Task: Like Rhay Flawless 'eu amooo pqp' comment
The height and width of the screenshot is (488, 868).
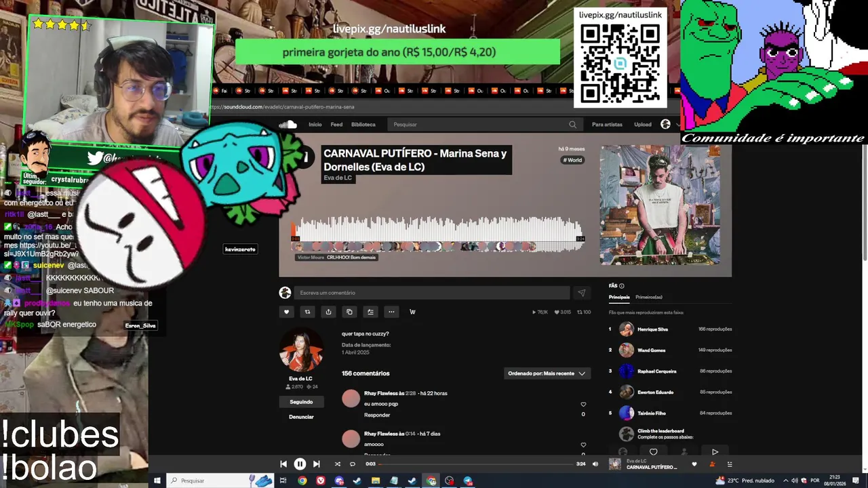Action: 583,405
